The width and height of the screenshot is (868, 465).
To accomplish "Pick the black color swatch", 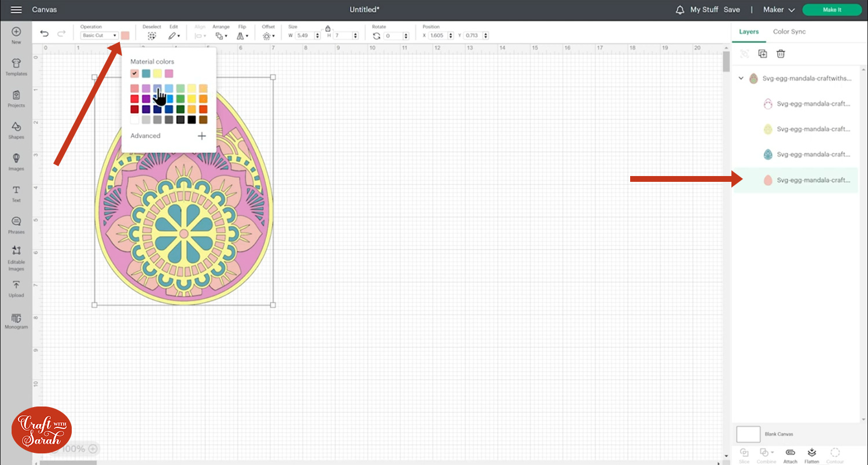I will coord(192,120).
